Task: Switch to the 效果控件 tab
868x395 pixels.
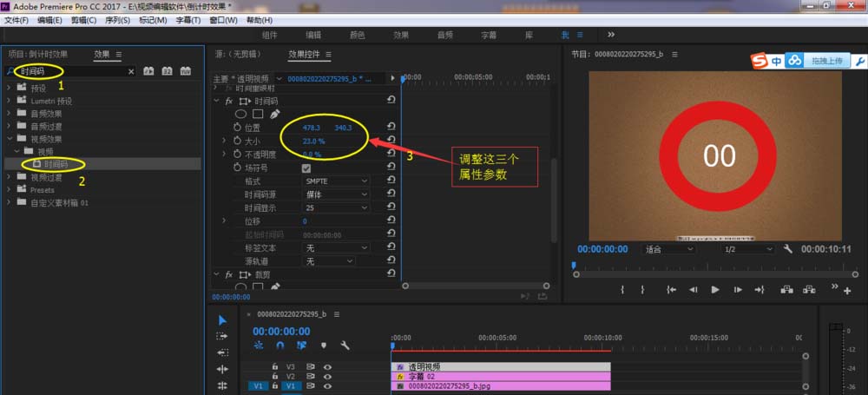Action: pyautogui.click(x=309, y=54)
